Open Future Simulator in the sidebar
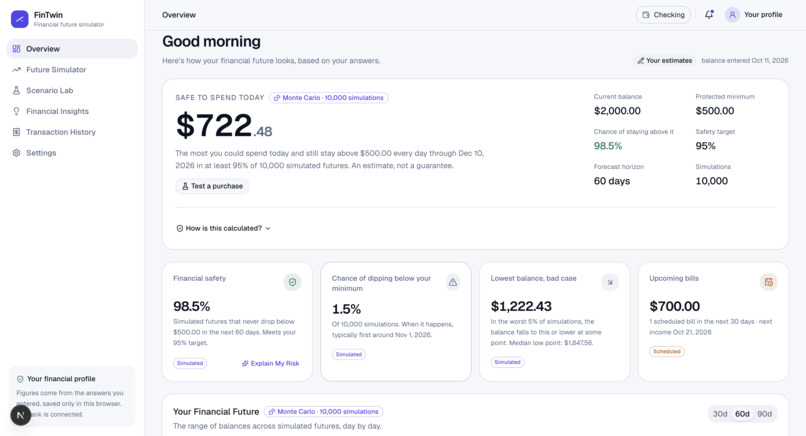This screenshot has width=806, height=436. [72, 69]
